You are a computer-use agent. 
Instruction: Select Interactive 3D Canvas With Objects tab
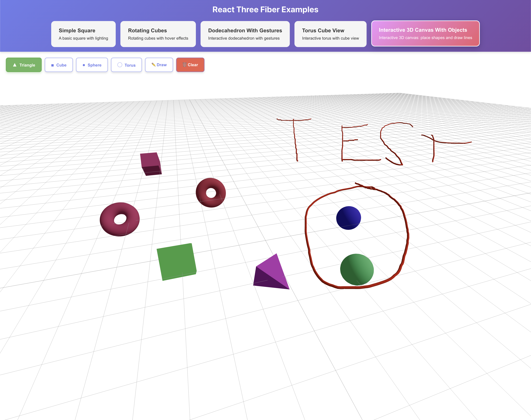pos(425,33)
